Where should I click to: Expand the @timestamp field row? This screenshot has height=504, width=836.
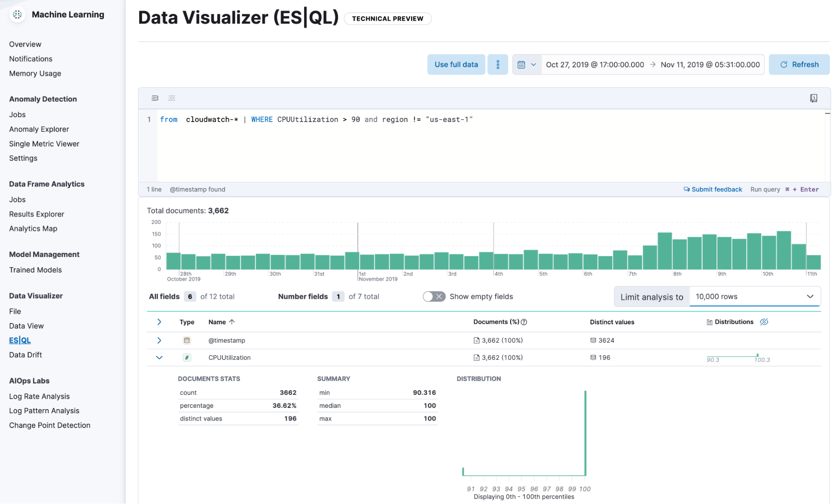(x=159, y=340)
